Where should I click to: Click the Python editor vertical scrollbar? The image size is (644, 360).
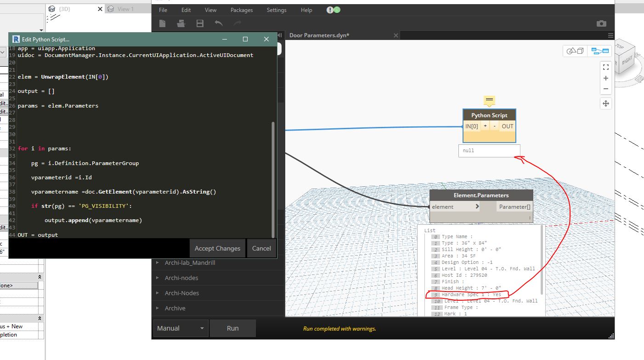[273, 179]
